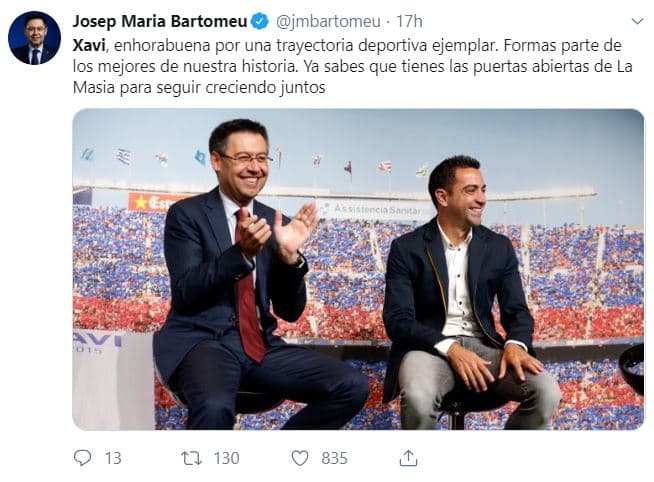Screen dimensions: 654x482
Task: Click the 17h timestamp
Action: coord(407,21)
